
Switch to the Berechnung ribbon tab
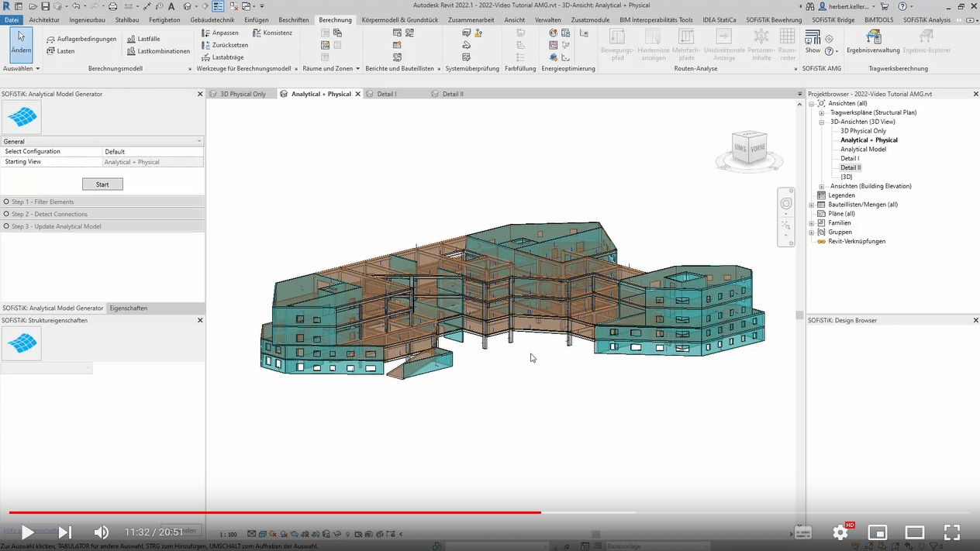click(x=335, y=19)
